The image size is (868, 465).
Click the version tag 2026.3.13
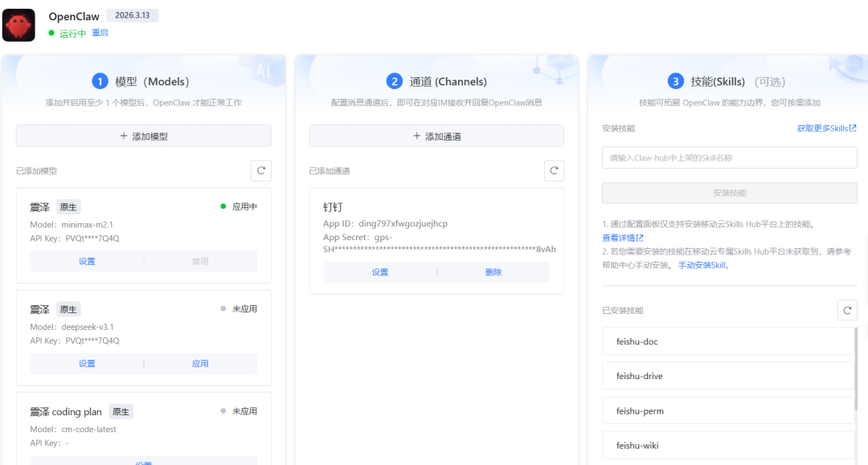coord(133,15)
